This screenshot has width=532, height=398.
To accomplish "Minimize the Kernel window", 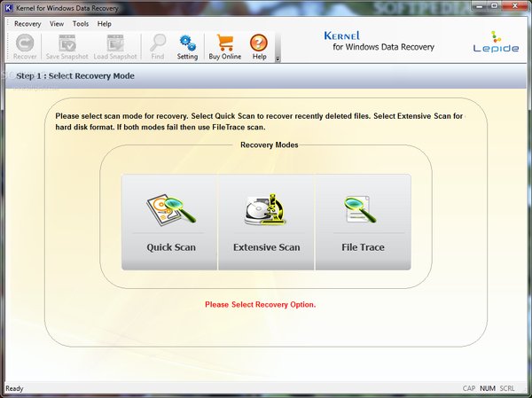I will (x=479, y=6).
